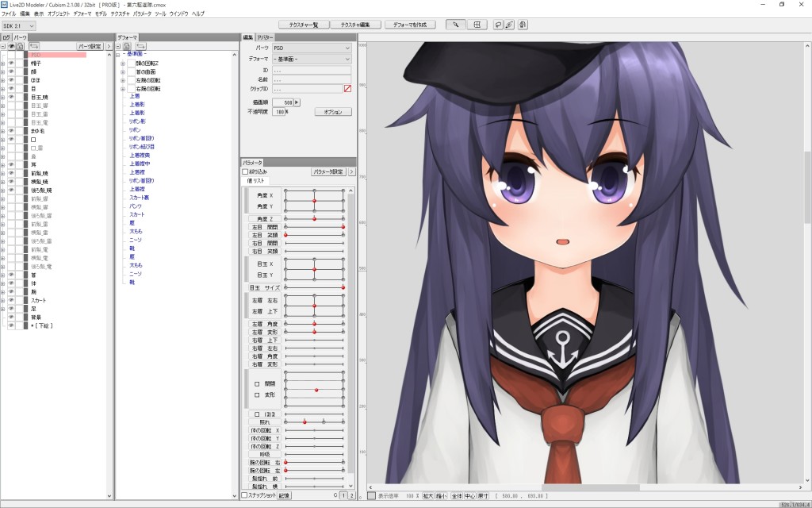Viewport: 812px width, 508px height.
Task: Toggle visibility eye for 耳 part
Action: (x=11, y=165)
